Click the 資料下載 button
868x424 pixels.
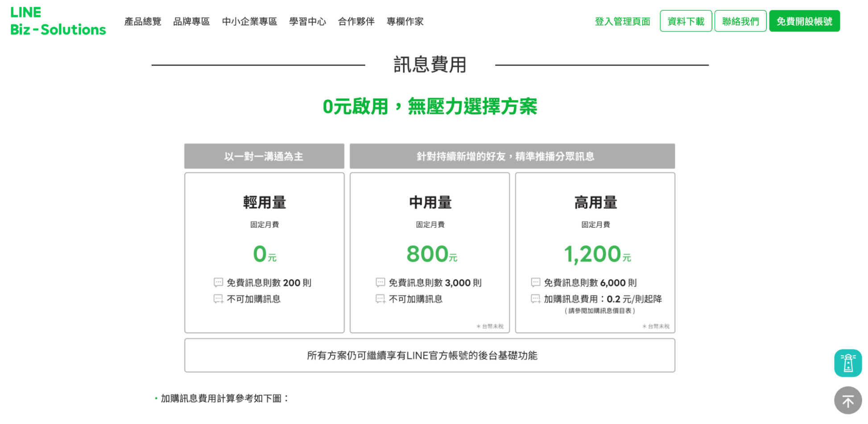pos(686,21)
